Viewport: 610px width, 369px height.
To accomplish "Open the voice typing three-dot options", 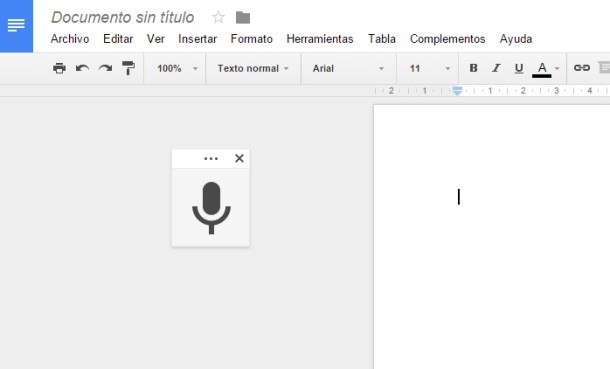I will [x=211, y=159].
